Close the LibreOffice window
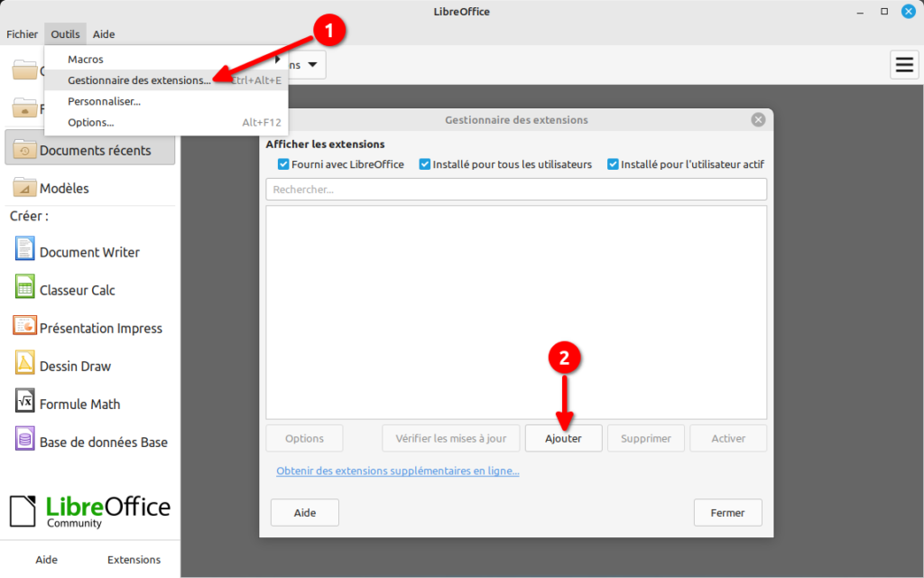Image resolution: width=924 pixels, height=578 pixels. pos(908,11)
